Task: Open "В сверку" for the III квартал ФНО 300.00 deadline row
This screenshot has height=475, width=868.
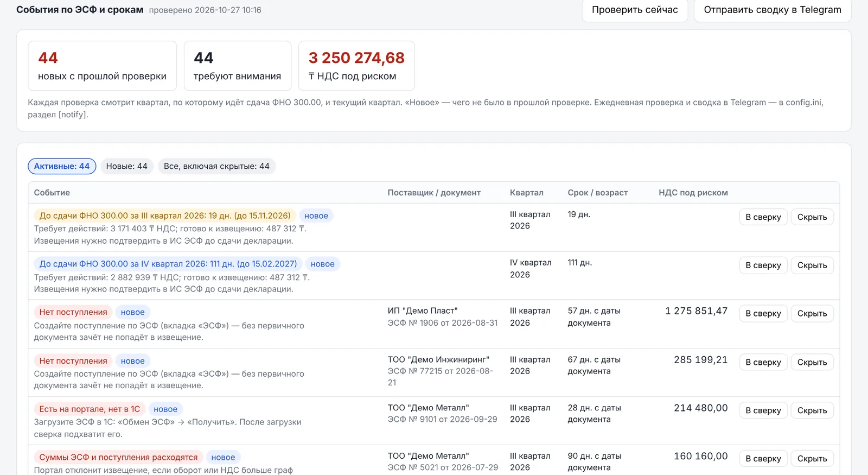Action: 763,217
